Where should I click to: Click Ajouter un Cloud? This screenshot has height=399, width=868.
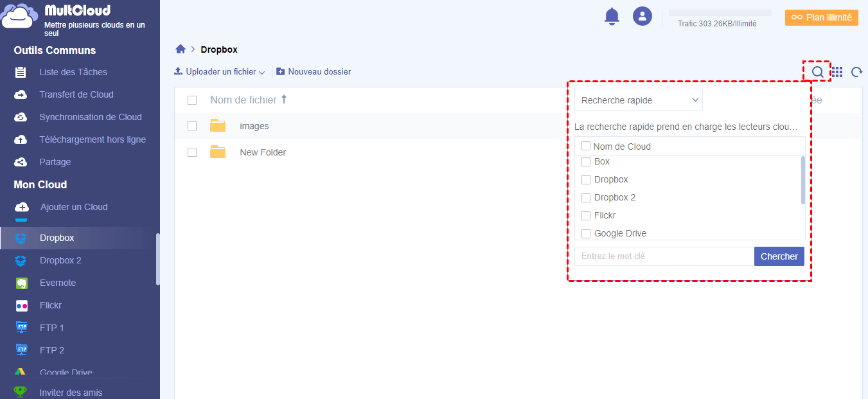(74, 207)
